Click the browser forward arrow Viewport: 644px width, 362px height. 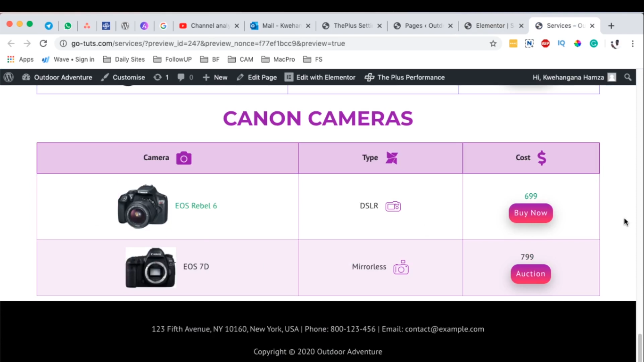[x=27, y=43]
